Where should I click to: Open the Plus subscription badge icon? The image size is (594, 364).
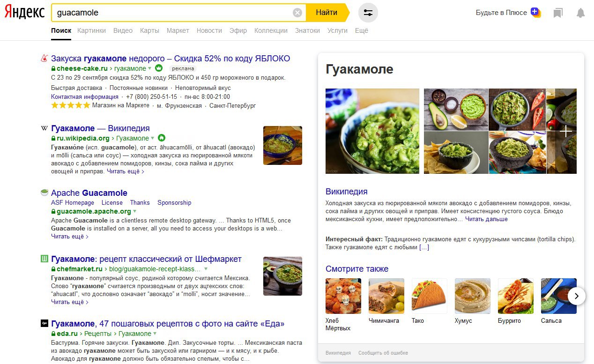[535, 13]
